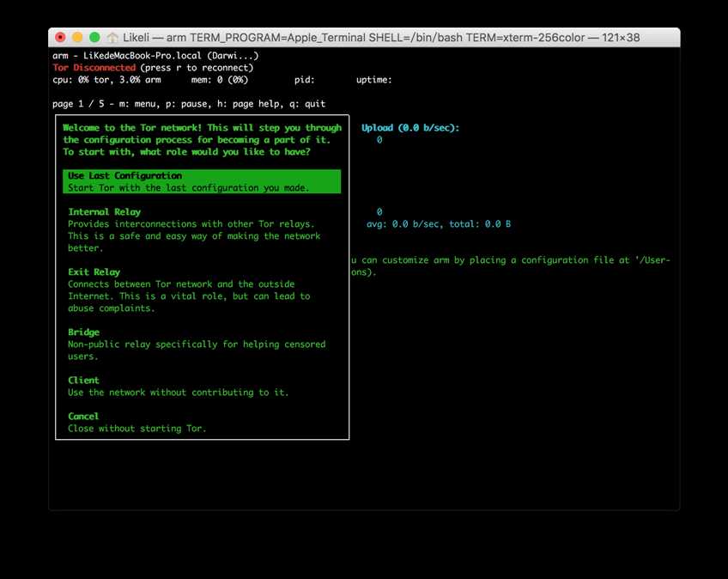Click the 'm: menu' shortcut hint
Screen dimensions: 728x579
139,104
